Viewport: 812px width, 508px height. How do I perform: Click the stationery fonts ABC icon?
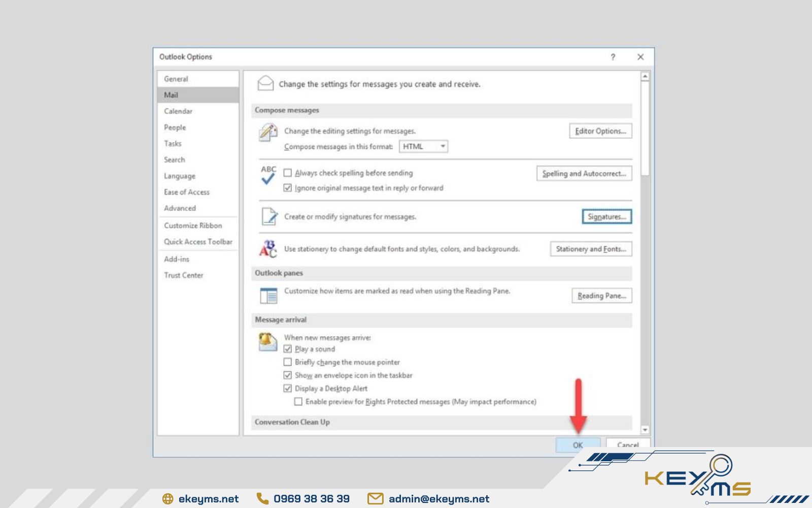(x=268, y=249)
